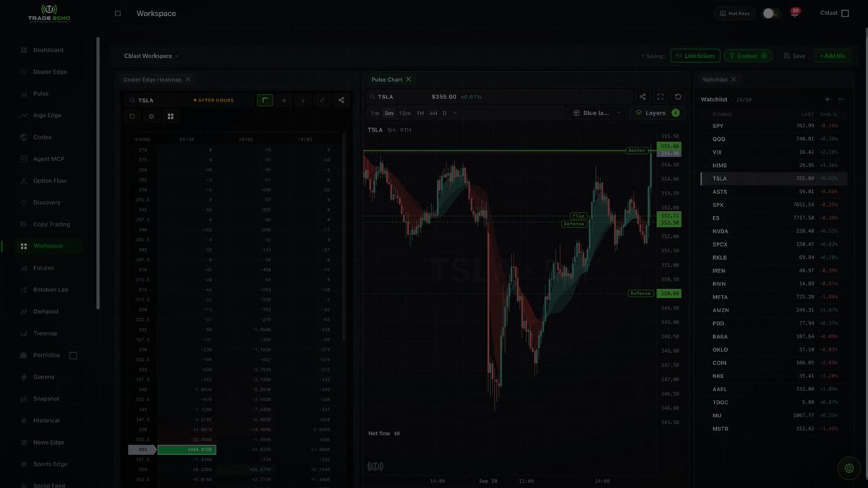Click Add tile button
This screenshot has height=488, width=868.
833,56
